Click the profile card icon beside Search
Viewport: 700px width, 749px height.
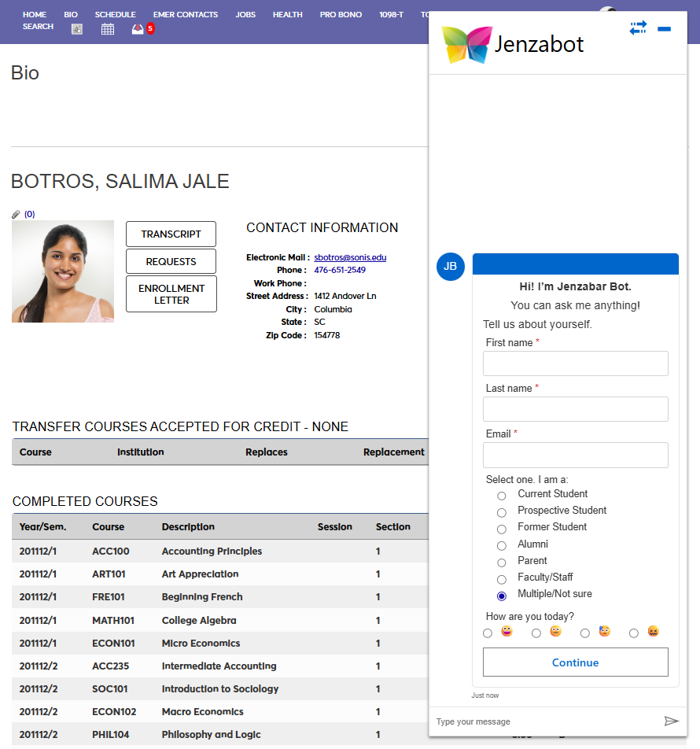77,29
